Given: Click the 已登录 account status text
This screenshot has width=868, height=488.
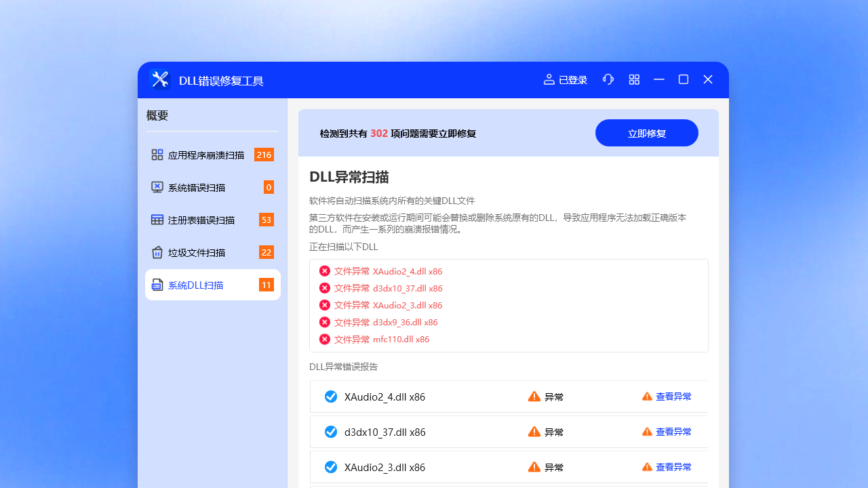Looking at the screenshot, I should 572,79.
